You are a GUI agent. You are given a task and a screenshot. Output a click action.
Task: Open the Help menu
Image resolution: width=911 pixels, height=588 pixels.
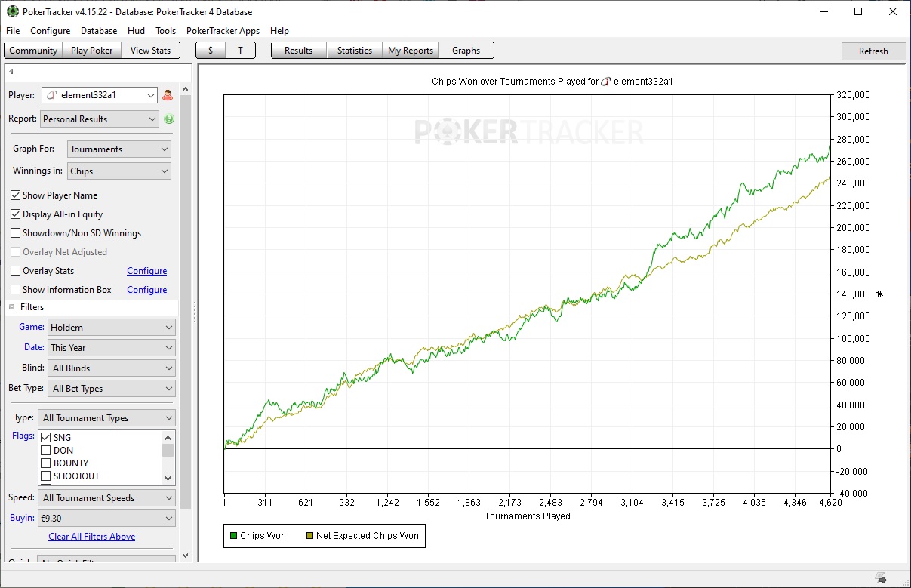click(x=279, y=31)
